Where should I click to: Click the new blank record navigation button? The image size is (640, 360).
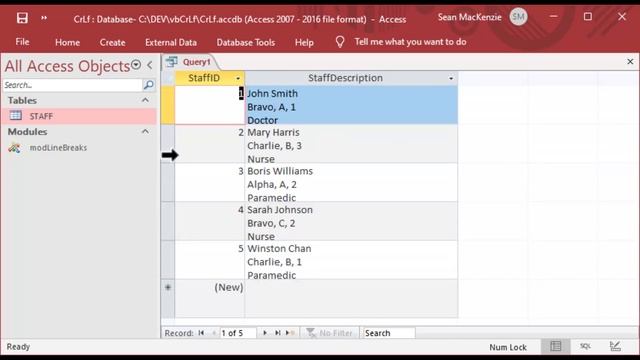290,333
